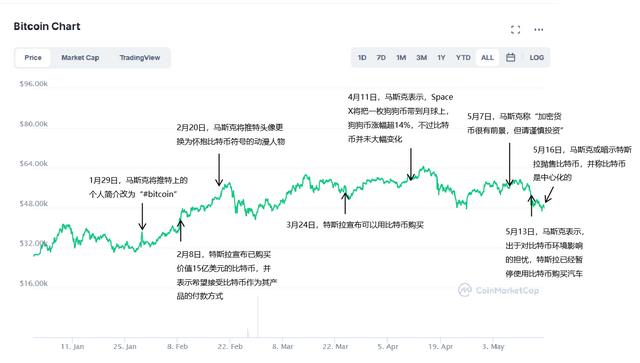The image size is (640, 363).
Task: Toggle the LOG scale button
Action: (537, 58)
